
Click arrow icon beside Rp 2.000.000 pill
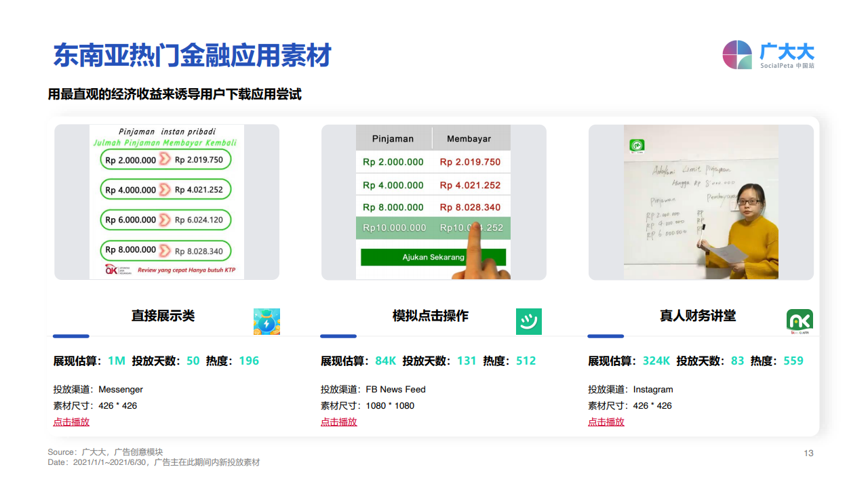[x=165, y=160]
